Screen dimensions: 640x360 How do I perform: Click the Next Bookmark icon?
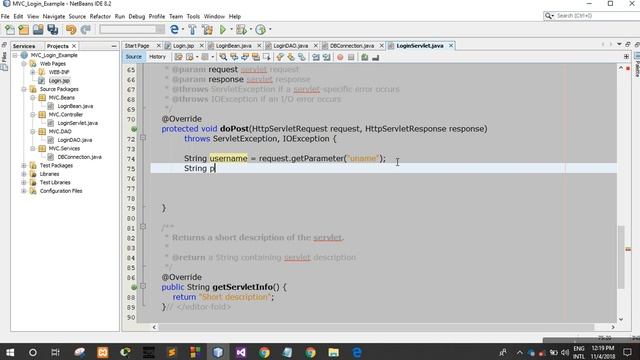click(291, 57)
